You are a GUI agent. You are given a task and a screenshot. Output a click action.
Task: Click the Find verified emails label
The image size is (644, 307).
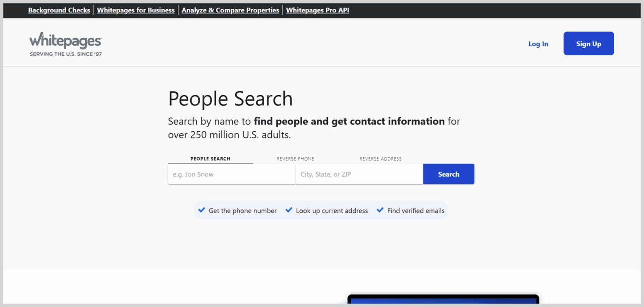coord(415,210)
